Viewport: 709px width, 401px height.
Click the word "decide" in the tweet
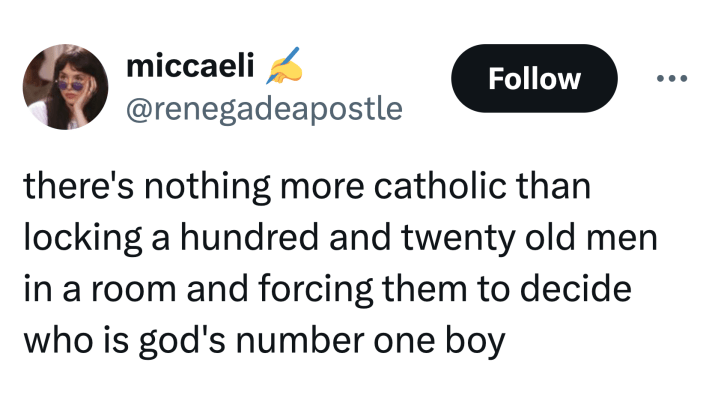pyautogui.click(x=583, y=290)
